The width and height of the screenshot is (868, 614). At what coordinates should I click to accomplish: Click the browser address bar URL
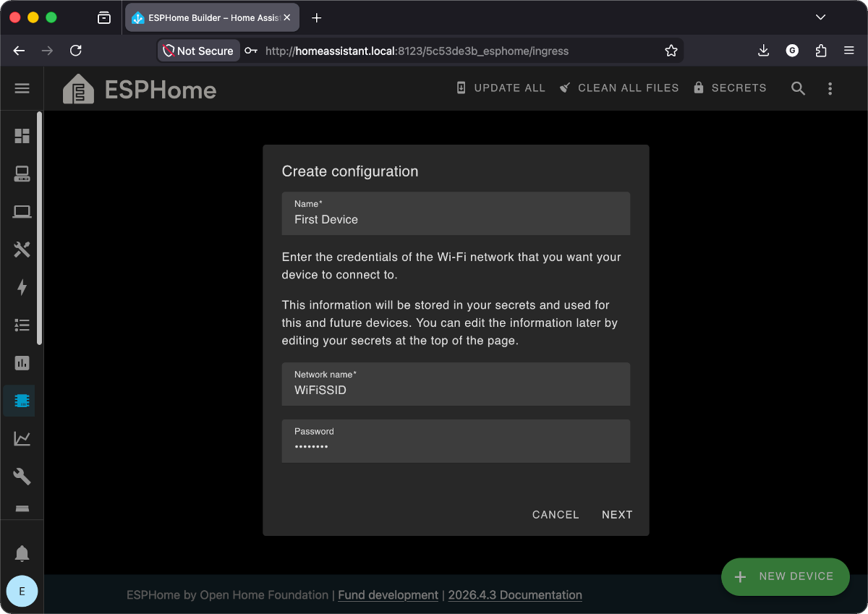point(417,51)
